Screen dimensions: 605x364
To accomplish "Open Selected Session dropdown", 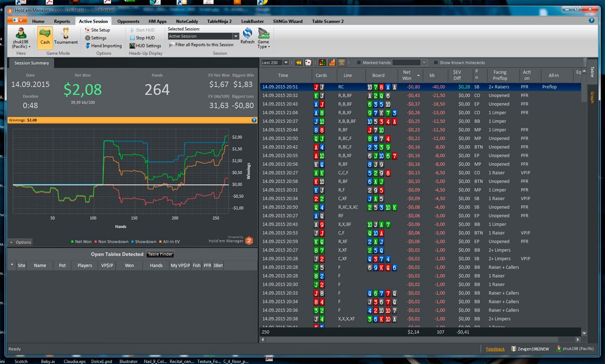I will click(204, 36).
